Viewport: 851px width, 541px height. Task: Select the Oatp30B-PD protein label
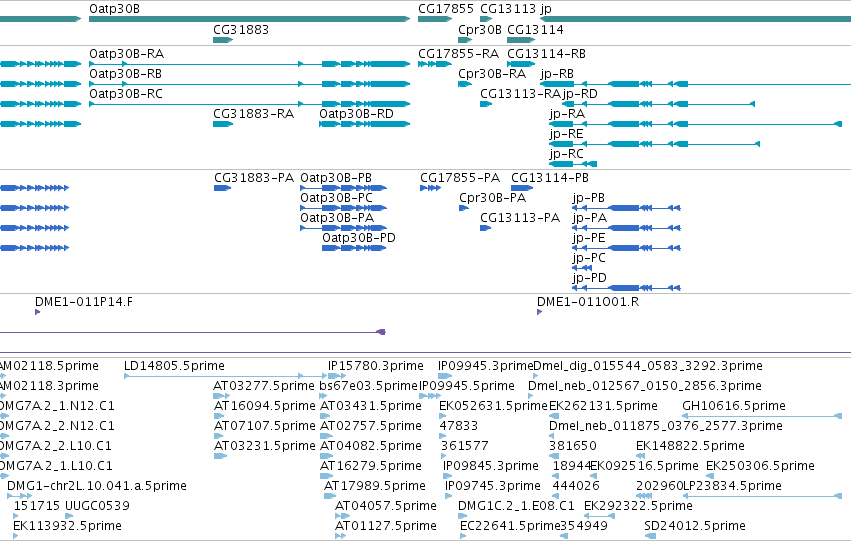[x=359, y=238]
